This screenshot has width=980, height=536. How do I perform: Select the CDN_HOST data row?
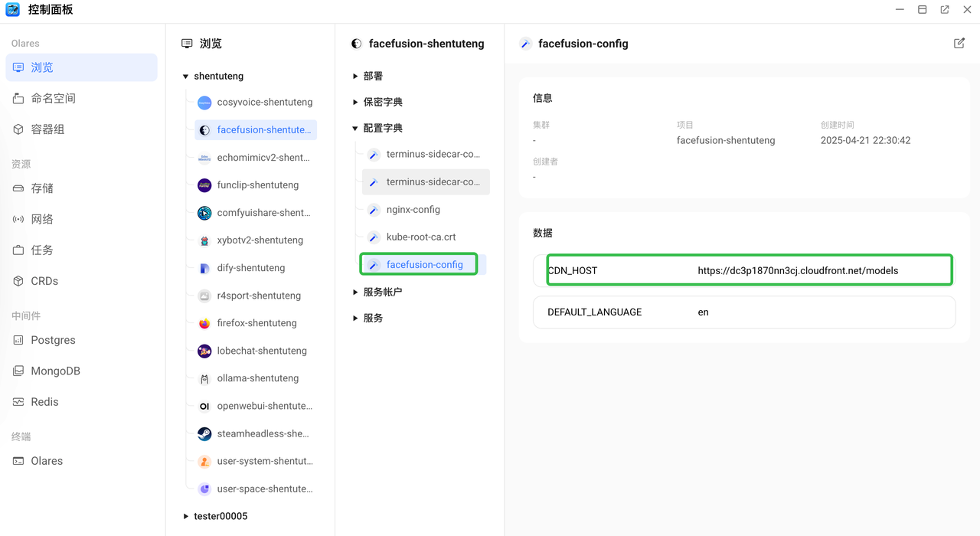[x=743, y=270]
